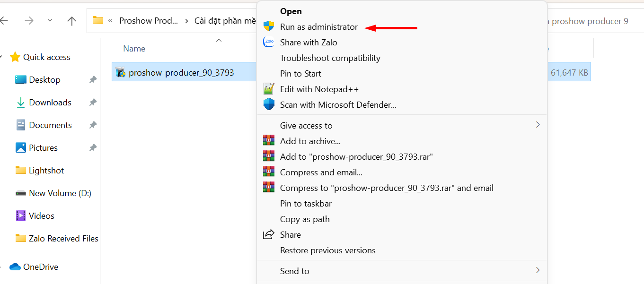Image resolution: width=644 pixels, height=284 pixels.
Task: Click the Zalo icon in context menu
Action: (x=269, y=42)
